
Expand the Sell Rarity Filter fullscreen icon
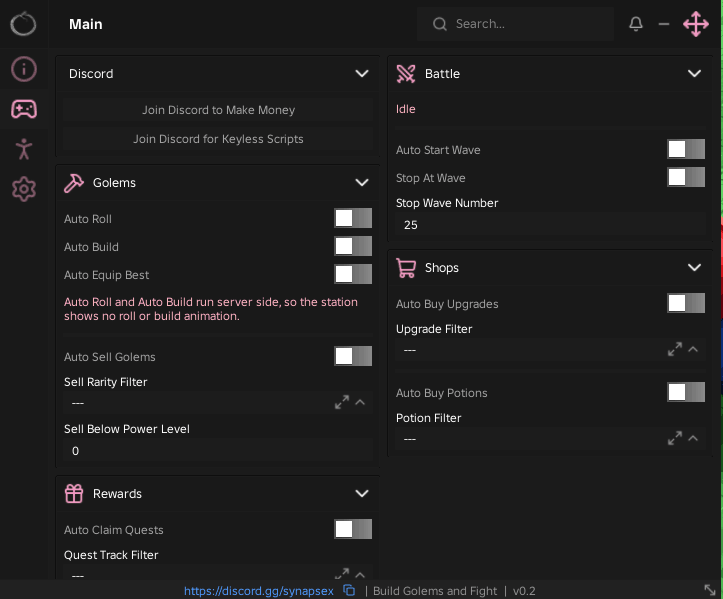click(342, 402)
